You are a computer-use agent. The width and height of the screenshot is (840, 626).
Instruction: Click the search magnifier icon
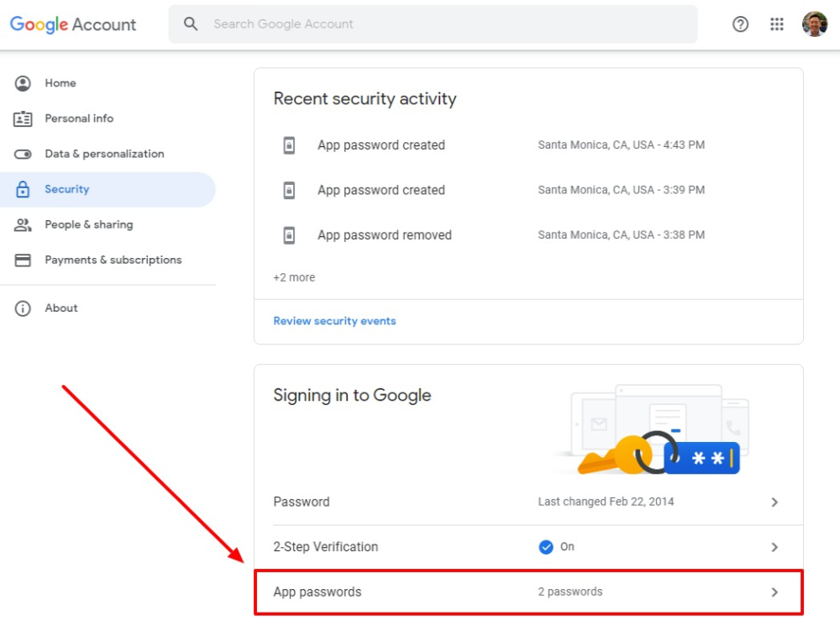coord(191,24)
